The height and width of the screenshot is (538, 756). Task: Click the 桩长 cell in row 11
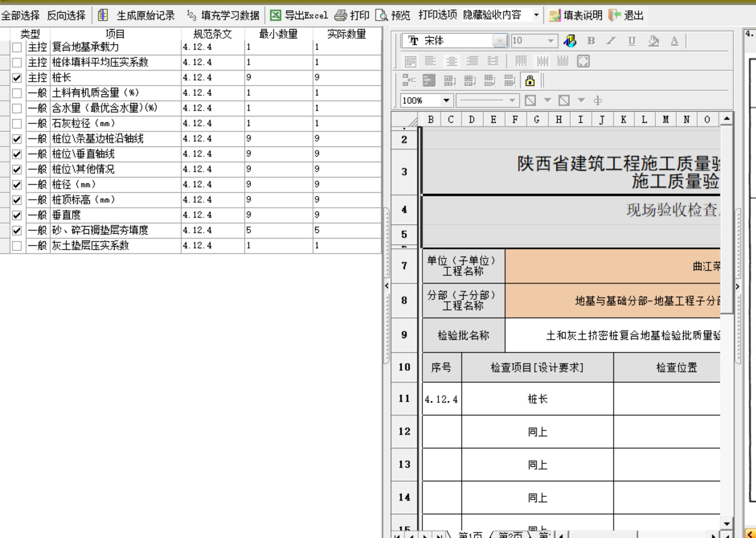537,399
